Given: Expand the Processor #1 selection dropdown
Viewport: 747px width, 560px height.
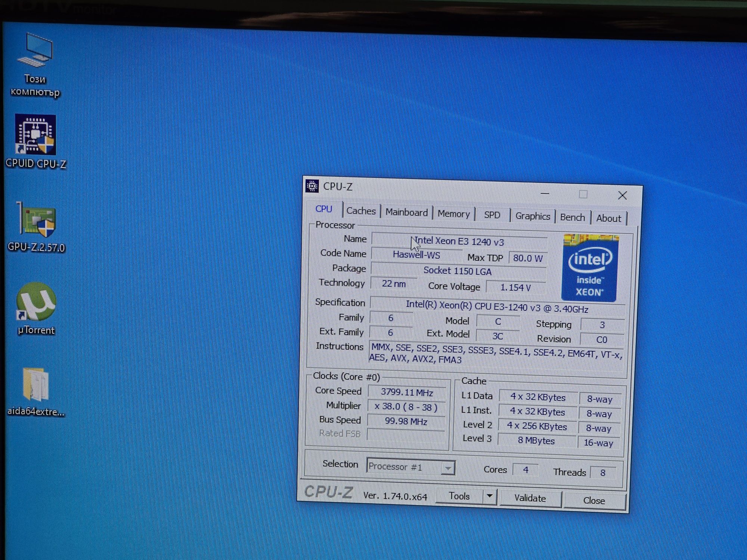Looking at the screenshot, I should point(447,467).
